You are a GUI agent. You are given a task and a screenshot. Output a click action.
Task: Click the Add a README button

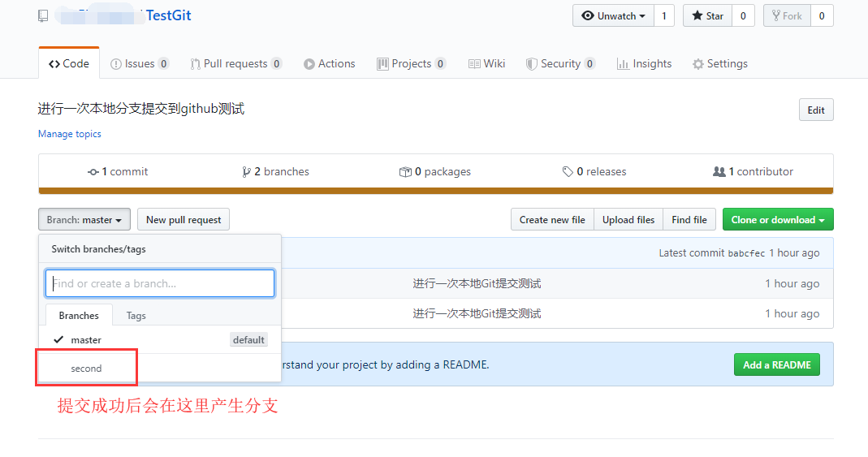[777, 364]
